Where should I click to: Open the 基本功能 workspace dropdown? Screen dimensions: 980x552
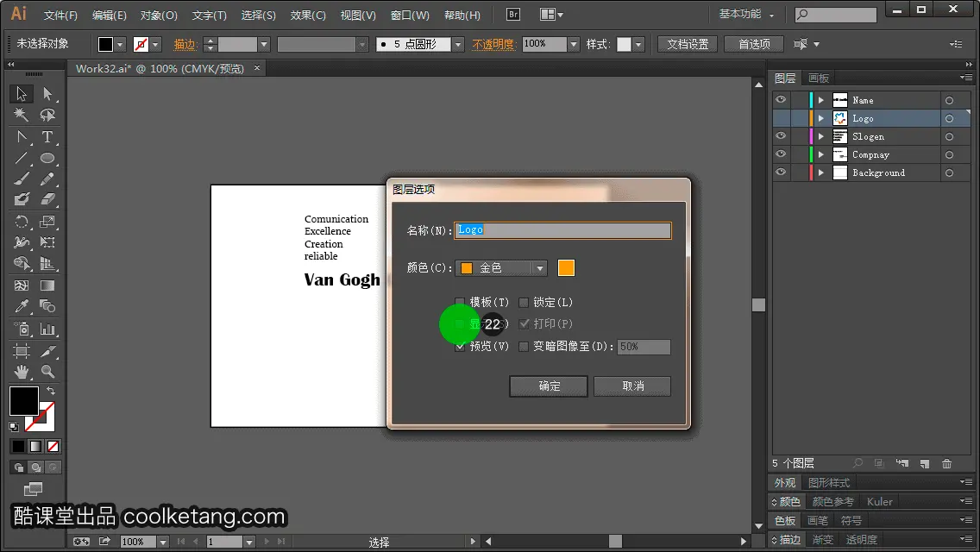(747, 14)
